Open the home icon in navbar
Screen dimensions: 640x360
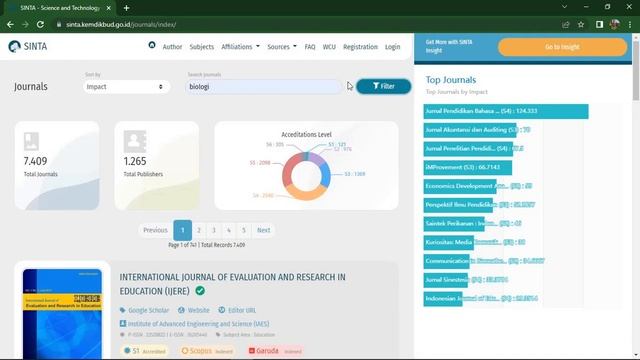click(x=152, y=45)
